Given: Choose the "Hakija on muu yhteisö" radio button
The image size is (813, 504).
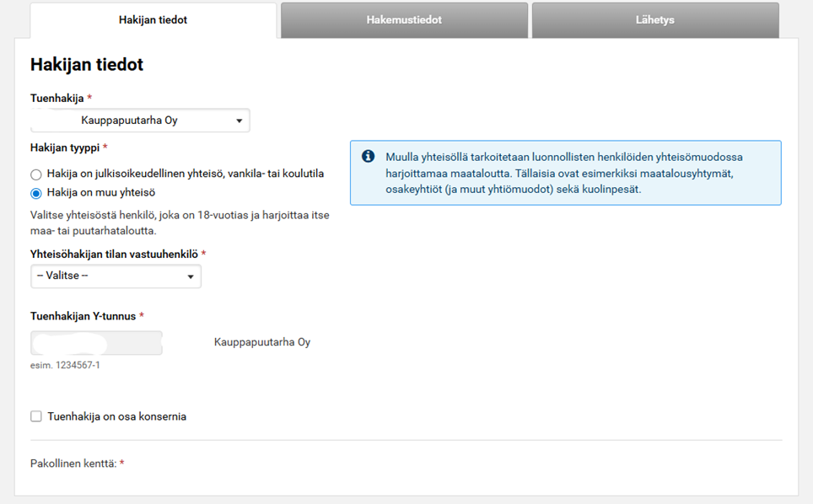Looking at the screenshot, I should 36,193.
